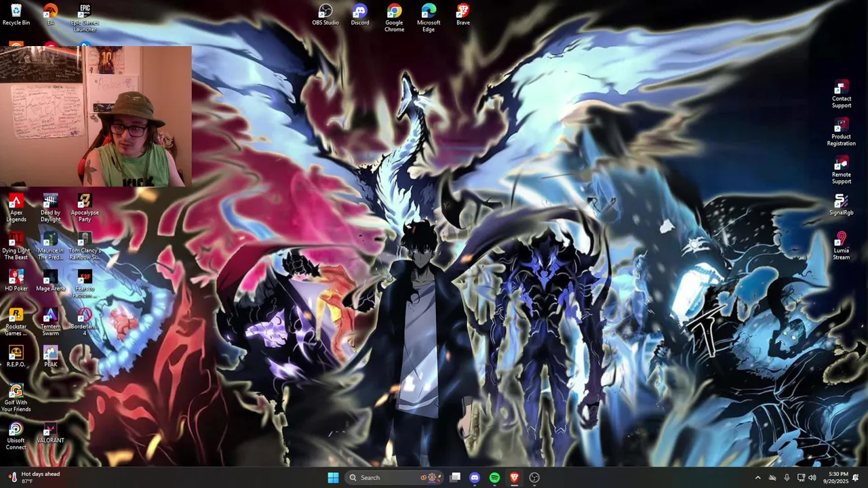
Task: Click the microphone tray icon
Action: [x=787, y=478]
